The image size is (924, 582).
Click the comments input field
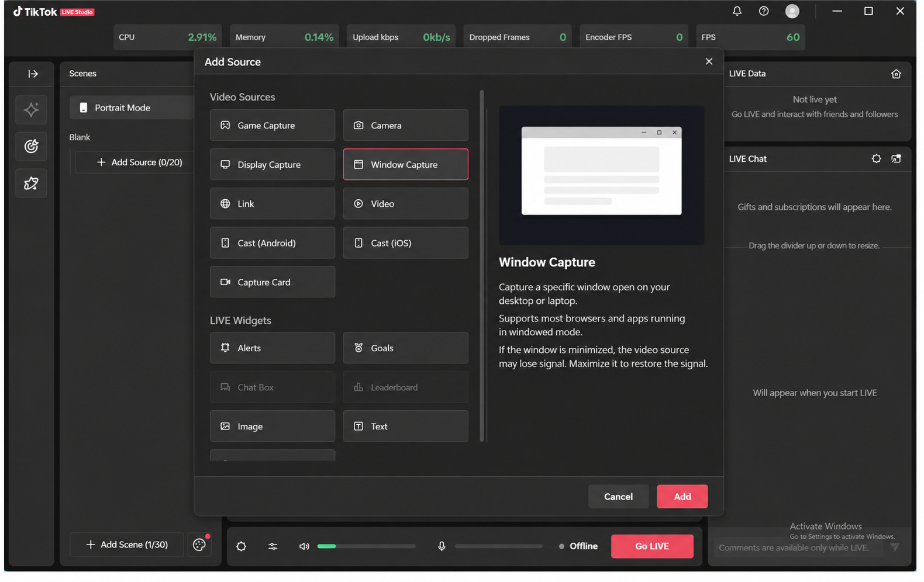tap(798, 548)
